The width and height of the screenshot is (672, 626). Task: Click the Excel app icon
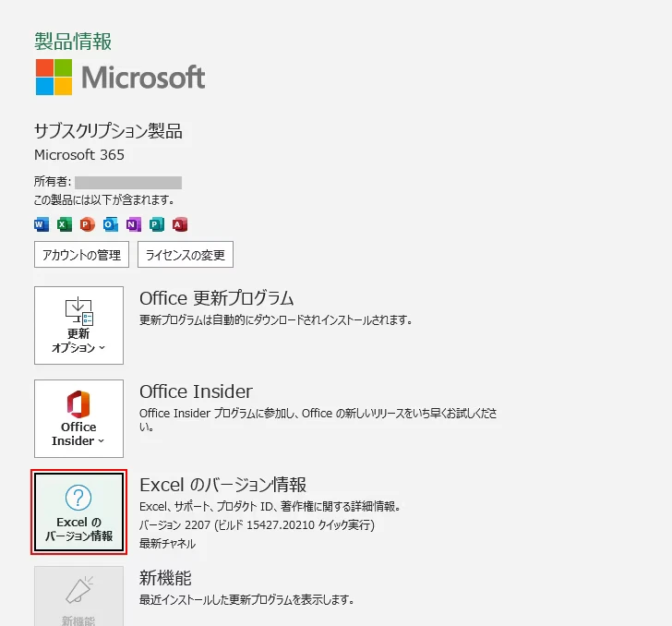(x=65, y=224)
